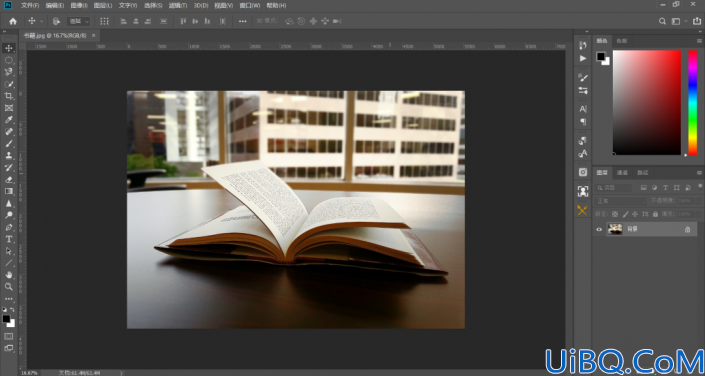
Task: Click inside the color picker field
Action: coord(647,103)
